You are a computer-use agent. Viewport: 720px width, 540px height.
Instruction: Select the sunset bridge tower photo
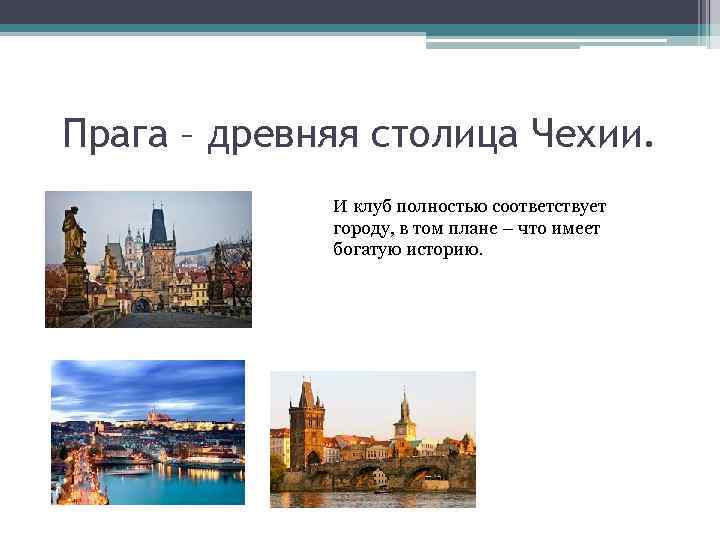373,439
